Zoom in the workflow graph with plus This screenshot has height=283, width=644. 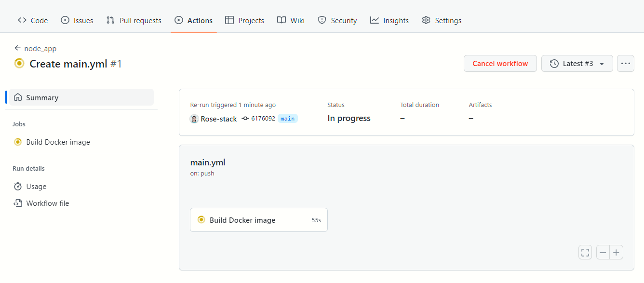[616, 252]
